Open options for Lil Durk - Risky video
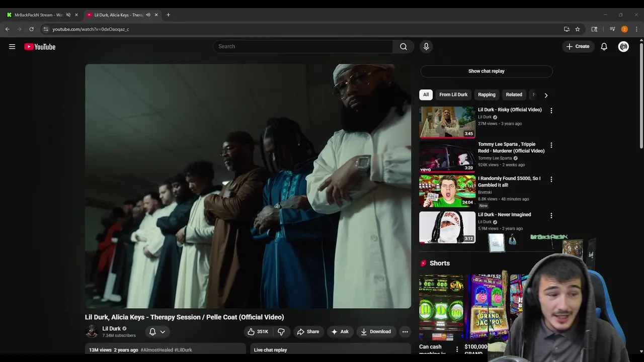644x362 pixels. (x=551, y=111)
